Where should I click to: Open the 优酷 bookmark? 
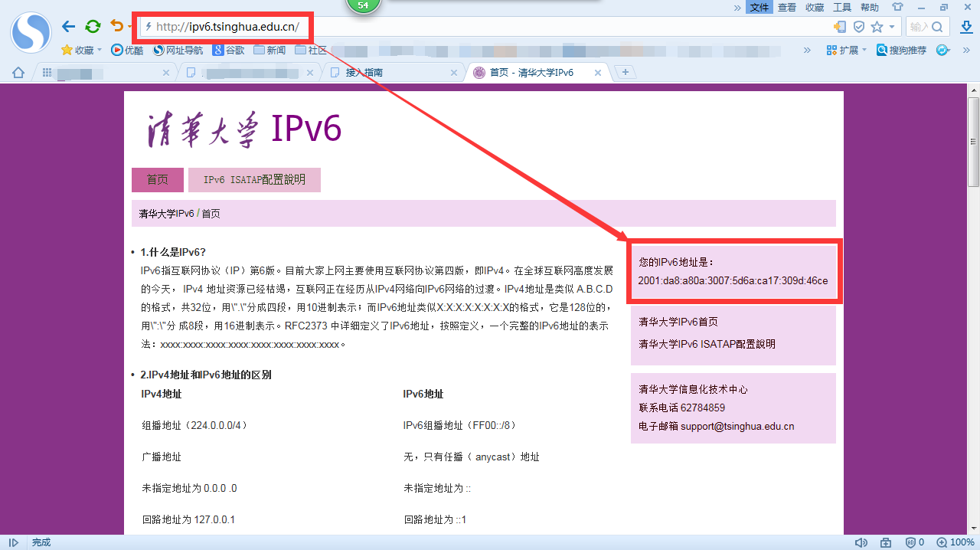point(127,50)
